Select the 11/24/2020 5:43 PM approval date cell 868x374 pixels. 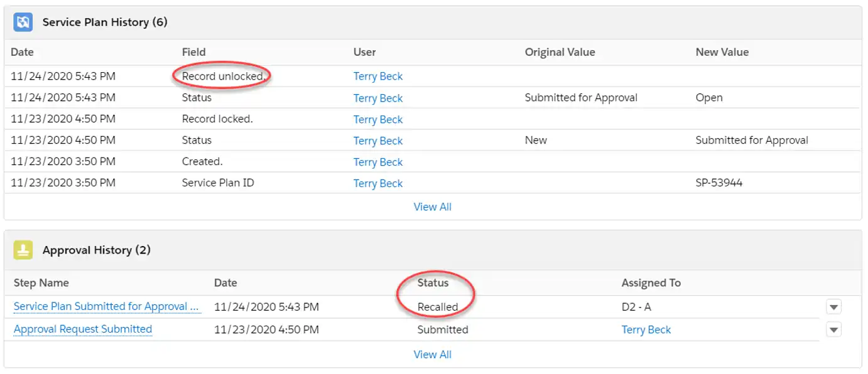tap(266, 307)
